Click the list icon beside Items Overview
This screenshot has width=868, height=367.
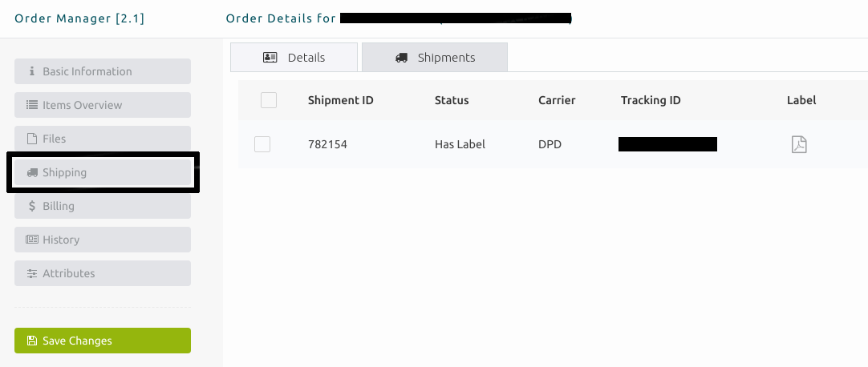(x=31, y=105)
